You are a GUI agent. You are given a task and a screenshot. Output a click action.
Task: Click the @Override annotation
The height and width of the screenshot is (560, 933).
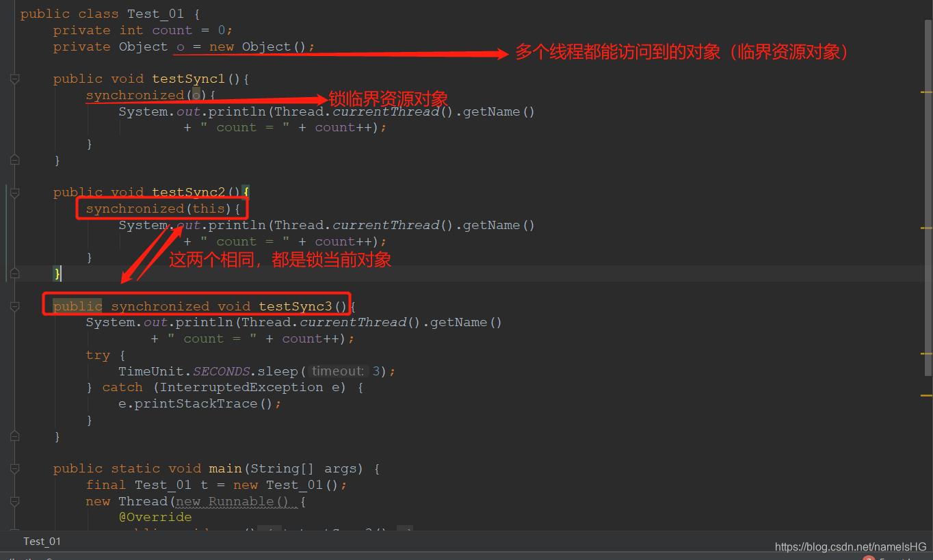(155, 518)
